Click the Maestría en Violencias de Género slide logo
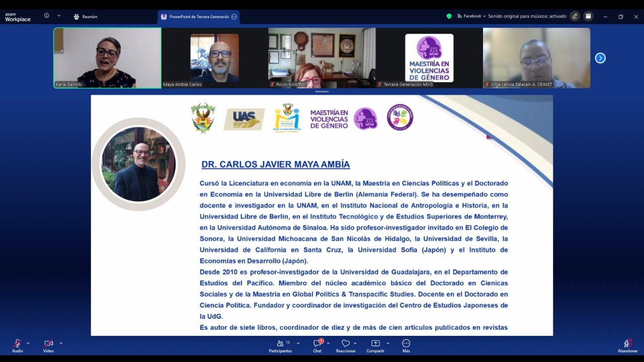 tap(344, 119)
